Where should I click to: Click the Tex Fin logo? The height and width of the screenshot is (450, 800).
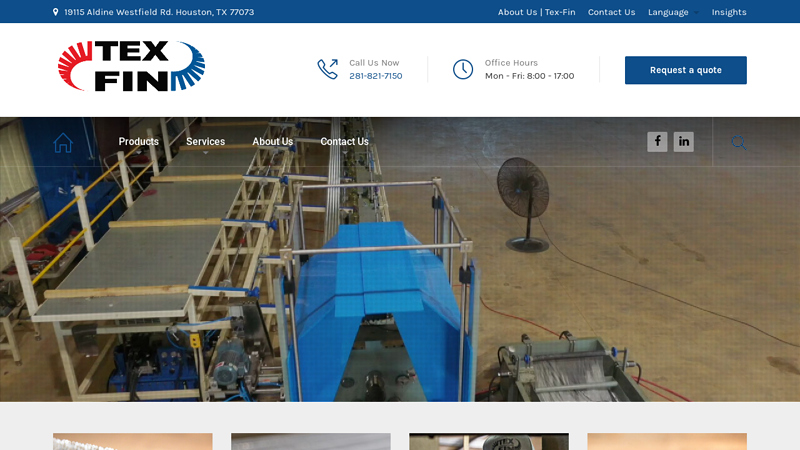pos(131,67)
